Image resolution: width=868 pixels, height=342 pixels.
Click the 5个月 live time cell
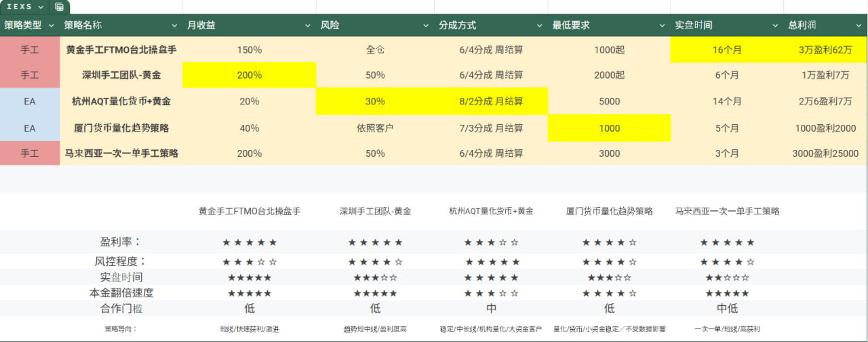tap(727, 128)
